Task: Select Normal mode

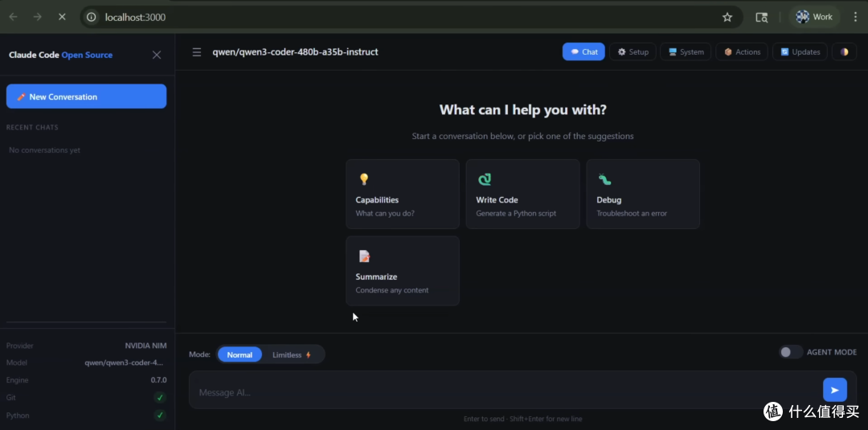Action: click(x=240, y=354)
